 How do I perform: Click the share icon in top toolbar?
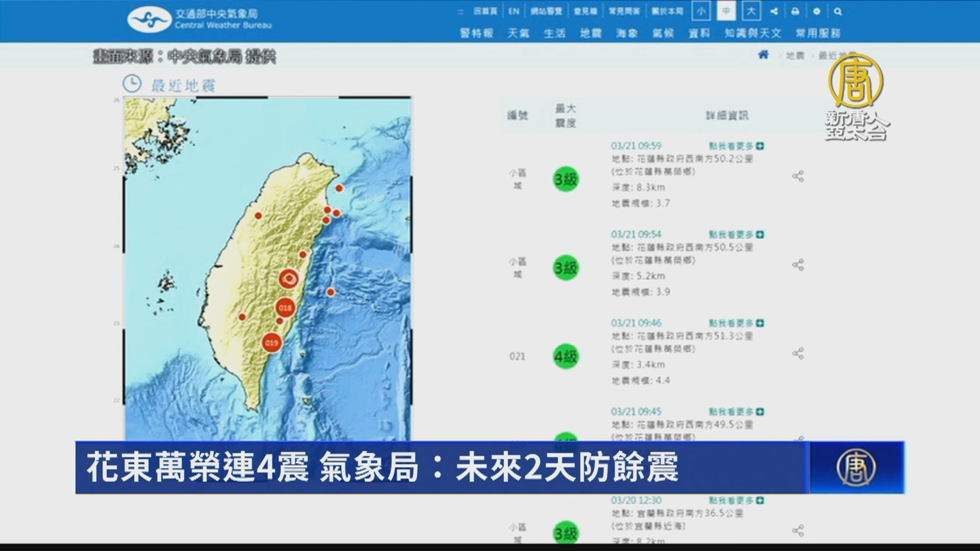[774, 11]
